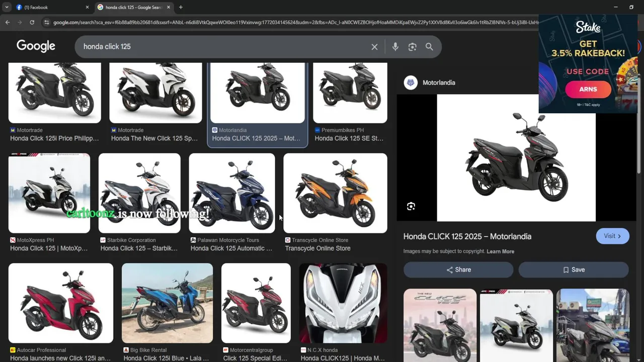The image size is (644, 362).
Task: Submit search with the magnifying glass icon
Action: point(429,47)
